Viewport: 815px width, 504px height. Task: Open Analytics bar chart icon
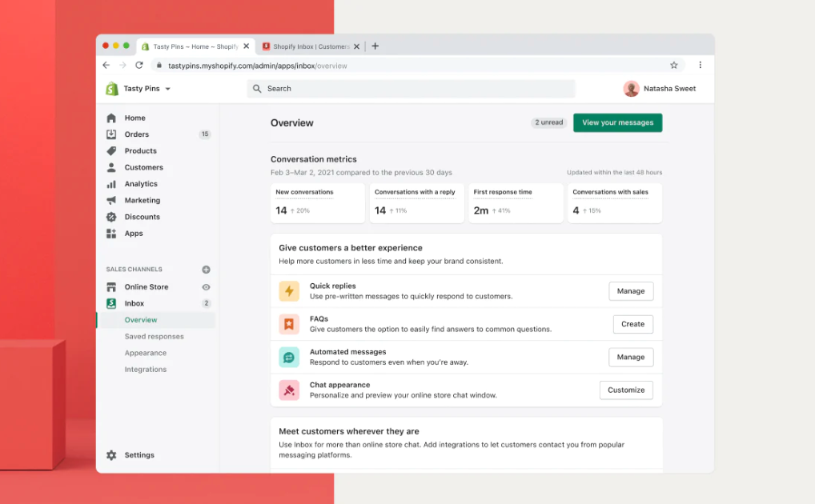pyautogui.click(x=111, y=184)
